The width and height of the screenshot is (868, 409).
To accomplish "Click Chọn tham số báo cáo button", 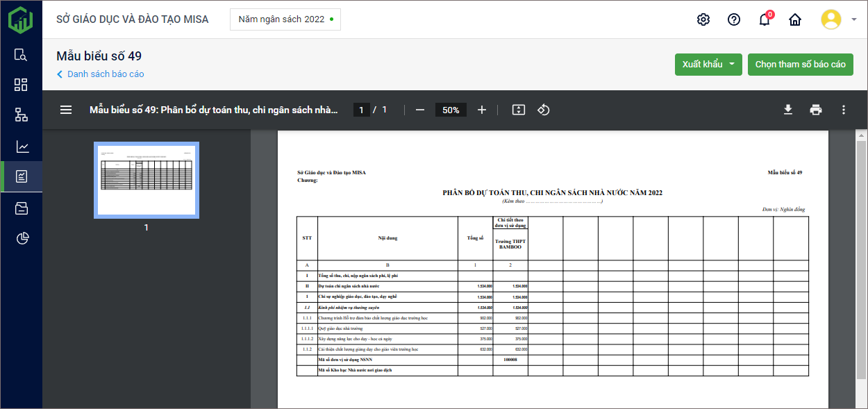I will click(x=800, y=65).
